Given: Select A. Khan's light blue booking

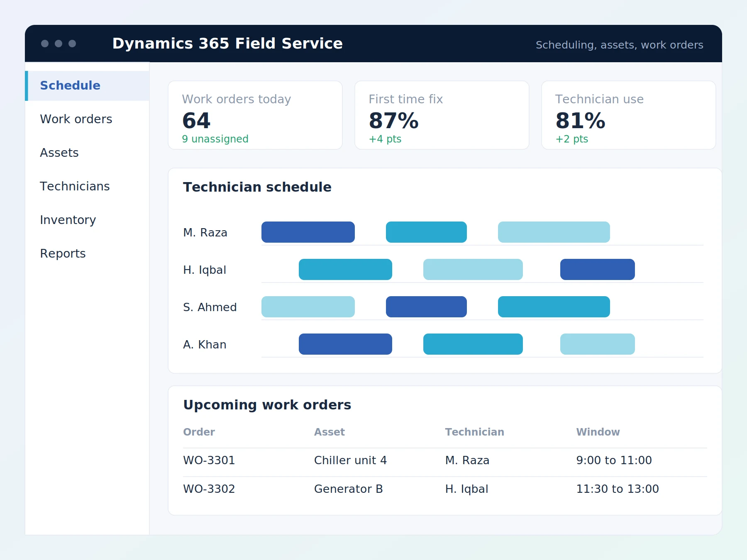Looking at the screenshot, I should pos(598,344).
